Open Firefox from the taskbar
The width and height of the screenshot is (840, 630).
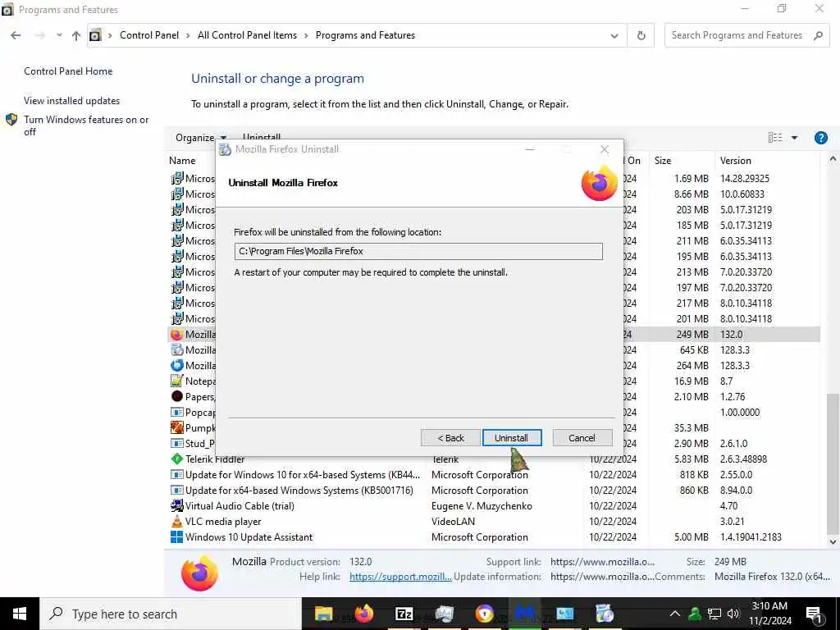(x=363, y=614)
